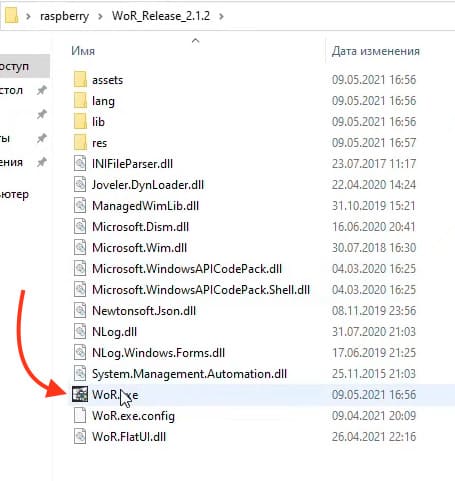
Task: Click the WoR.FlatUI.dll file icon
Action: [x=80, y=437]
